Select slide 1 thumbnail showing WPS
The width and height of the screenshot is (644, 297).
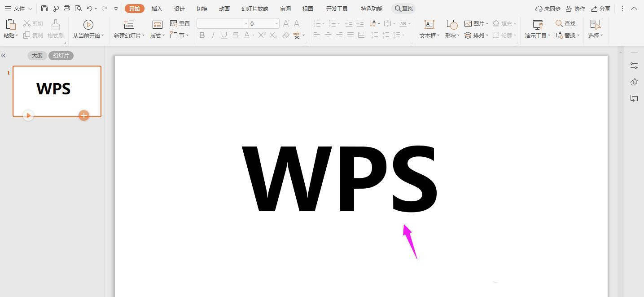coord(57,91)
